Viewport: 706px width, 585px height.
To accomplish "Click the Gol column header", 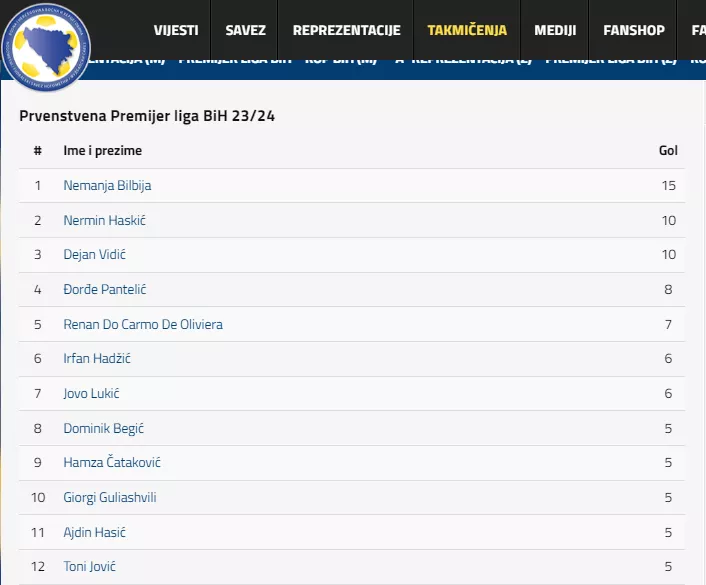I will pyautogui.click(x=668, y=151).
